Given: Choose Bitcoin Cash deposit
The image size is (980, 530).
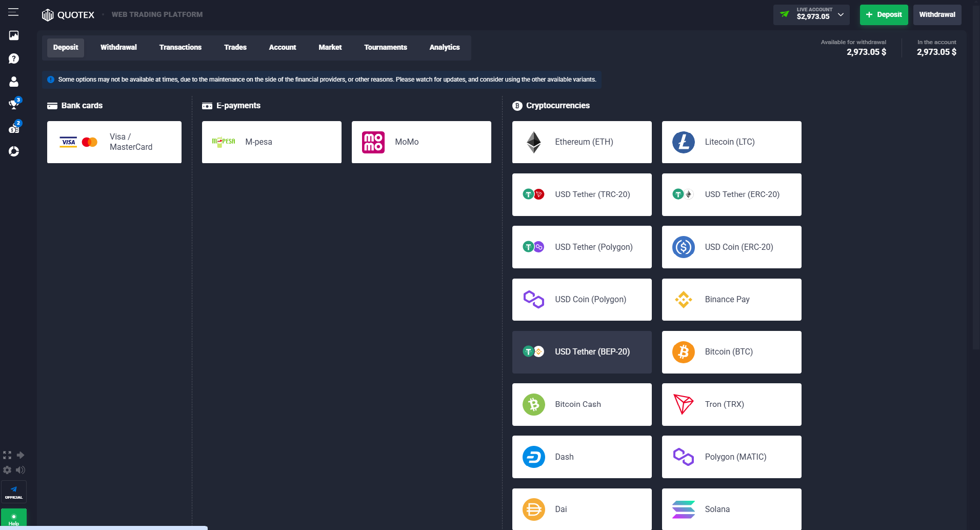Looking at the screenshot, I should point(582,404).
